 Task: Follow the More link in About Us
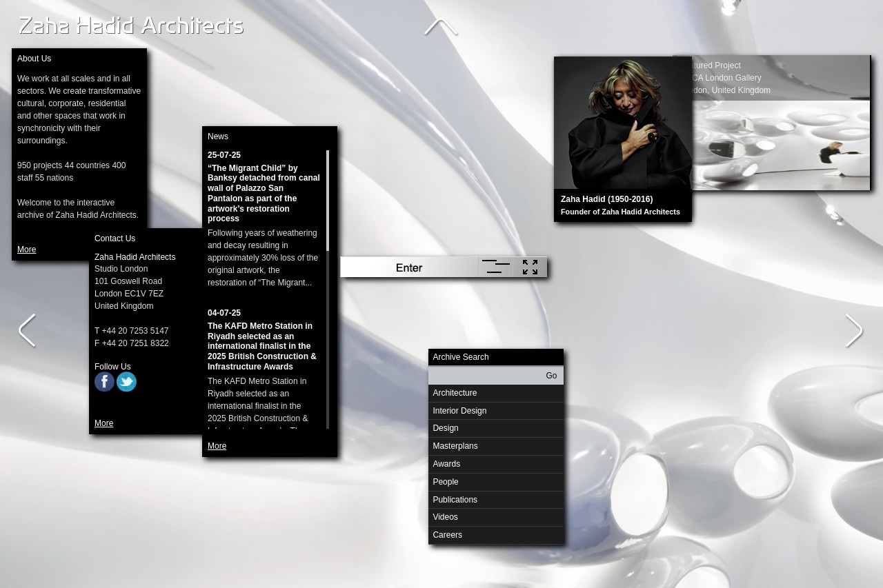26,250
